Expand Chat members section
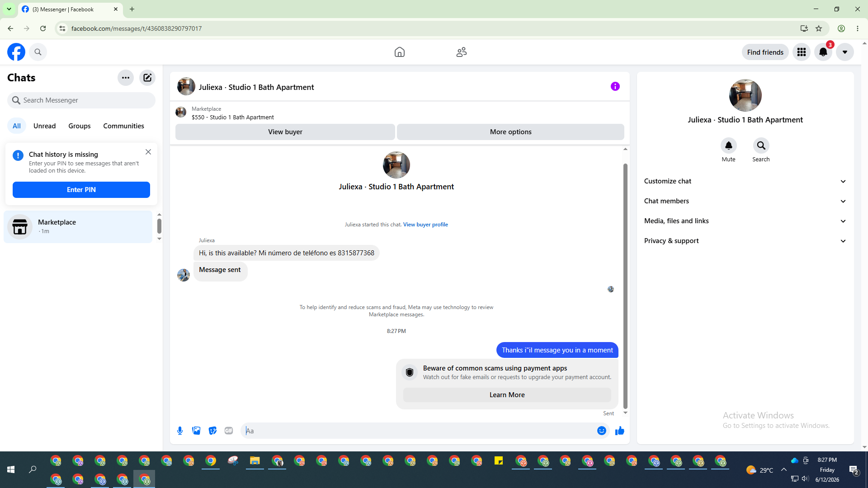The image size is (868, 488). 745,201
